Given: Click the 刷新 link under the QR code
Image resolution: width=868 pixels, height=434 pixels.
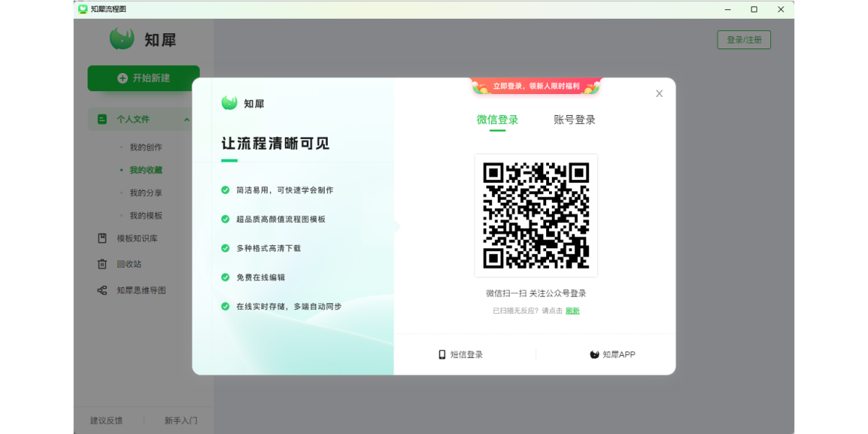Looking at the screenshot, I should click(x=572, y=311).
